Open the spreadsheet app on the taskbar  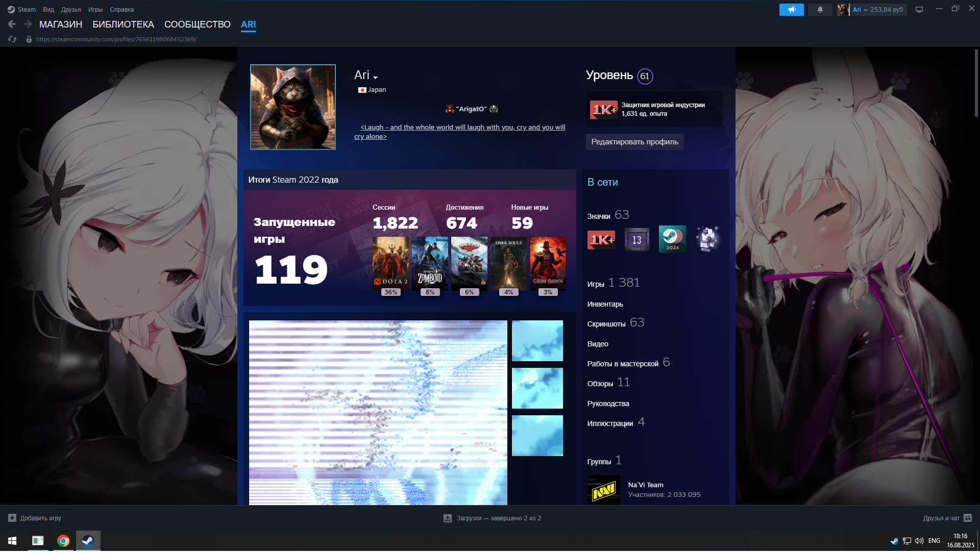38,541
